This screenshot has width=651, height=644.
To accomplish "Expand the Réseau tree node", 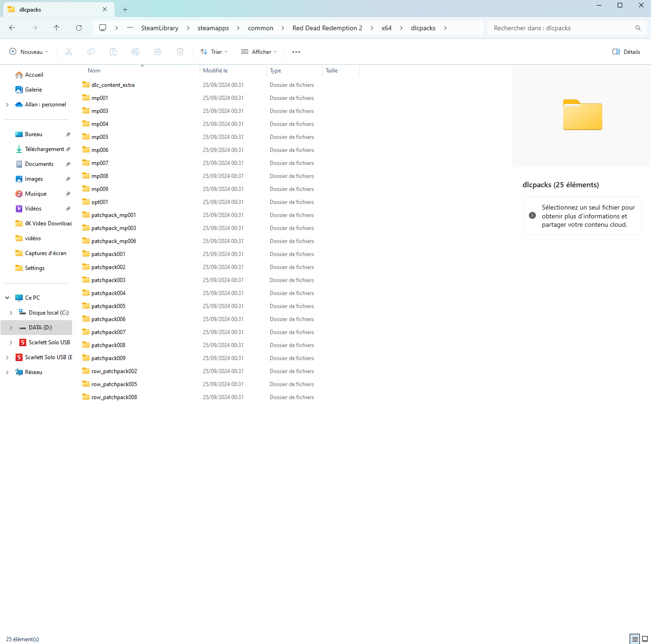I will pos(7,372).
